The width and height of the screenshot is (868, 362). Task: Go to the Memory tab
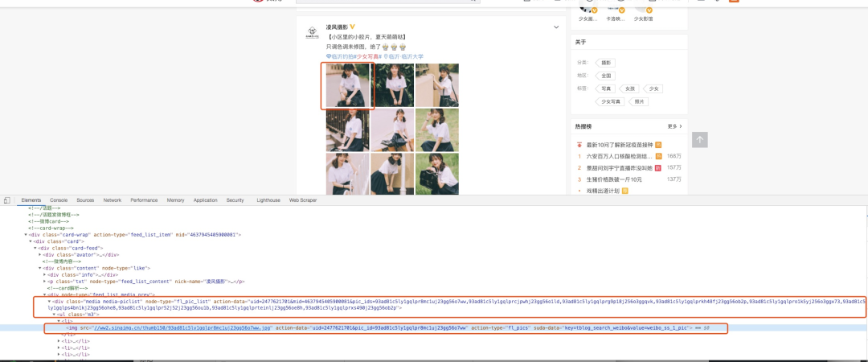[175, 200]
